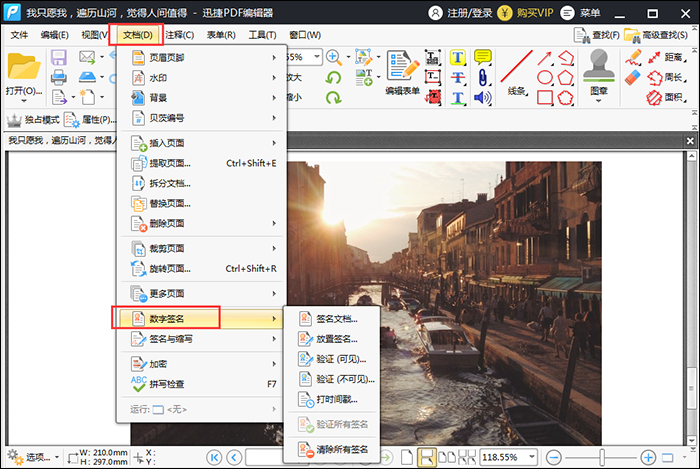Select the Arrow drawing tool
The width and height of the screenshot is (700, 469).
click(x=545, y=58)
